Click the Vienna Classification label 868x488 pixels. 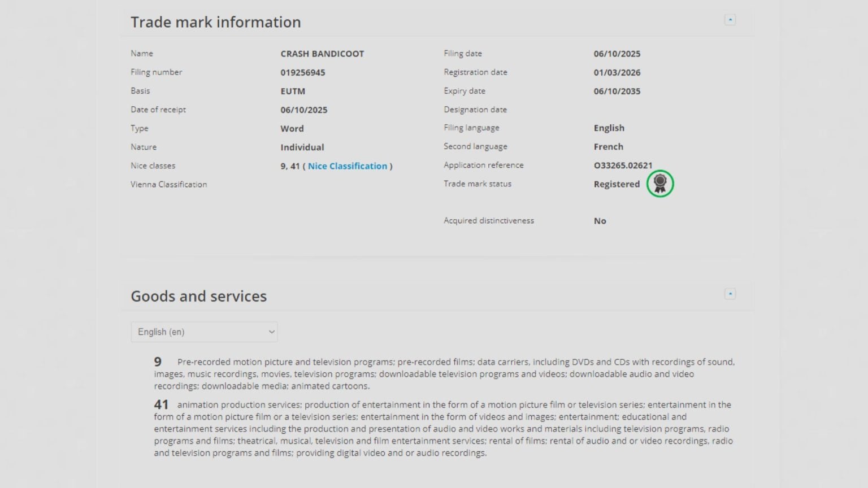(x=169, y=184)
